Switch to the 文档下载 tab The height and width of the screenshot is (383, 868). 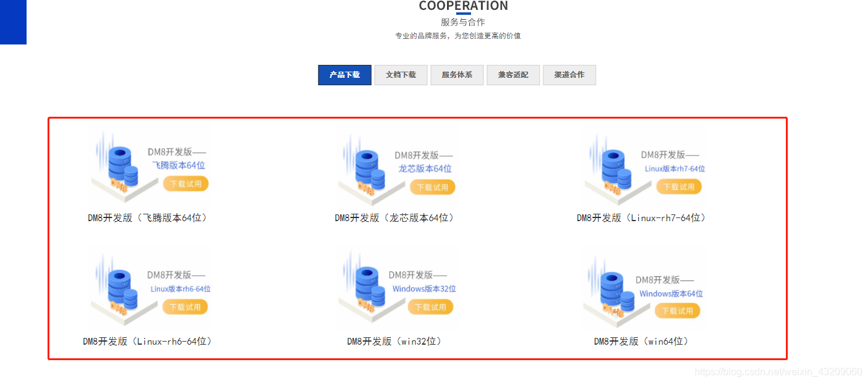(401, 75)
